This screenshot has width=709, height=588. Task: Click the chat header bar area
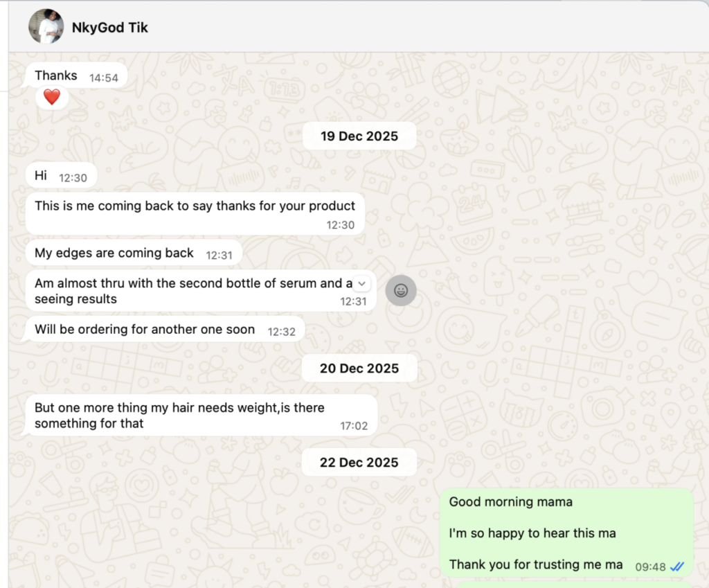[x=359, y=27]
